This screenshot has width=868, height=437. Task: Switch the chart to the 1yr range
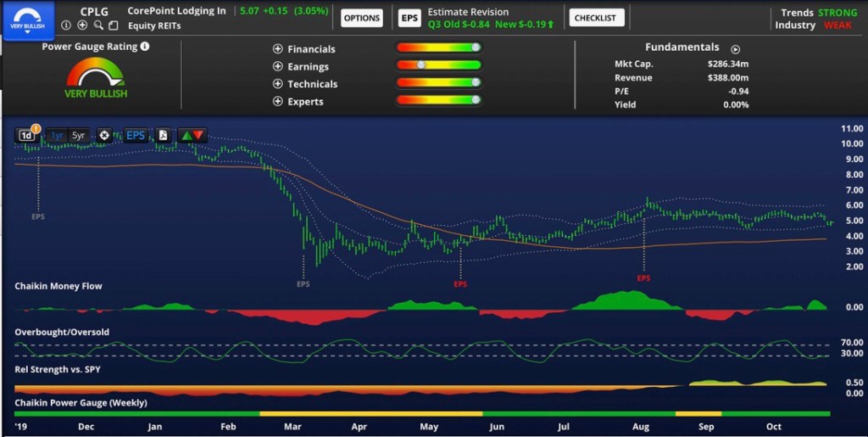[x=57, y=135]
